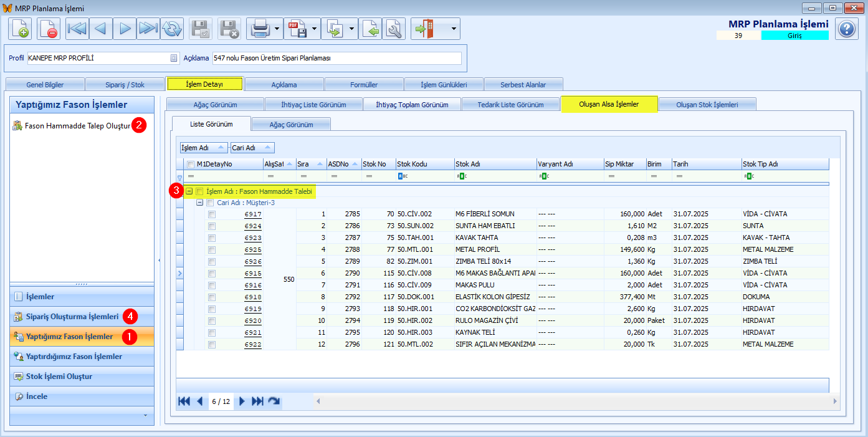Click the import document icon with left arrow
868x437 pixels.
(x=370, y=29)
